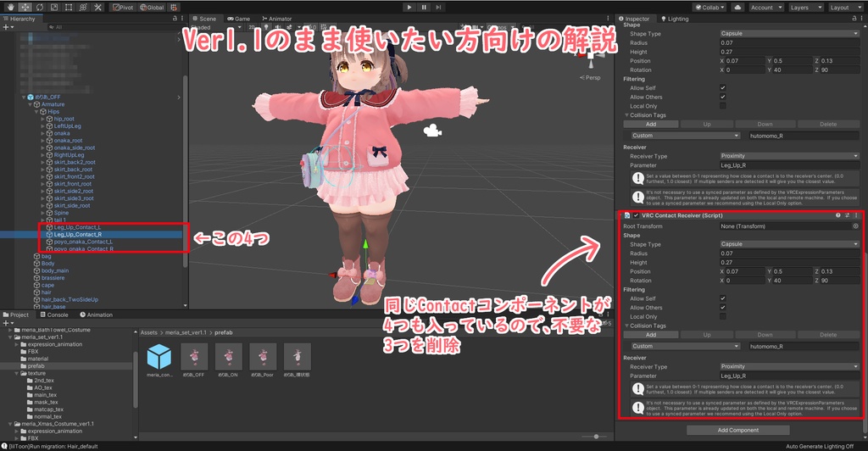Viewport: 868px width, 451px height.
Task: Select the Rect tool
Action: pyautogui.click(x=69, y=7)
